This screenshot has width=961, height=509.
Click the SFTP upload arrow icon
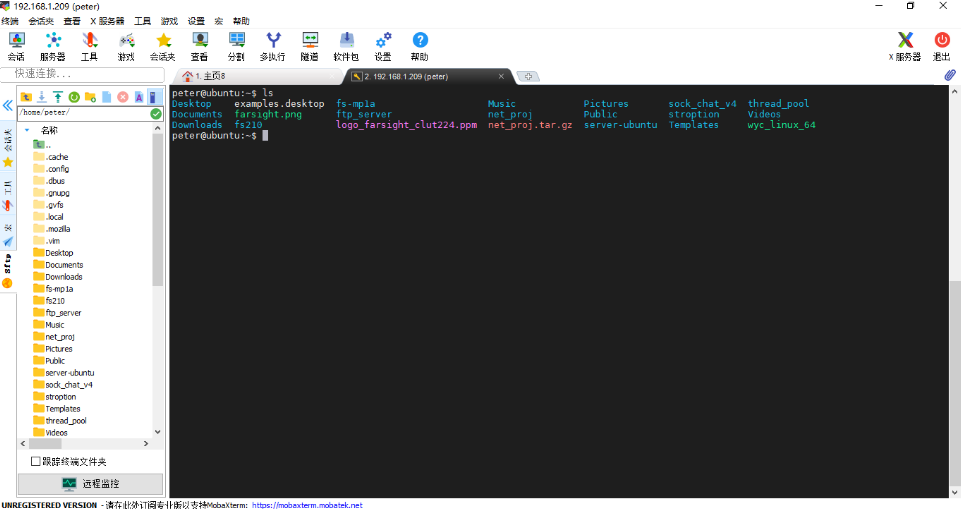[58, 97]
